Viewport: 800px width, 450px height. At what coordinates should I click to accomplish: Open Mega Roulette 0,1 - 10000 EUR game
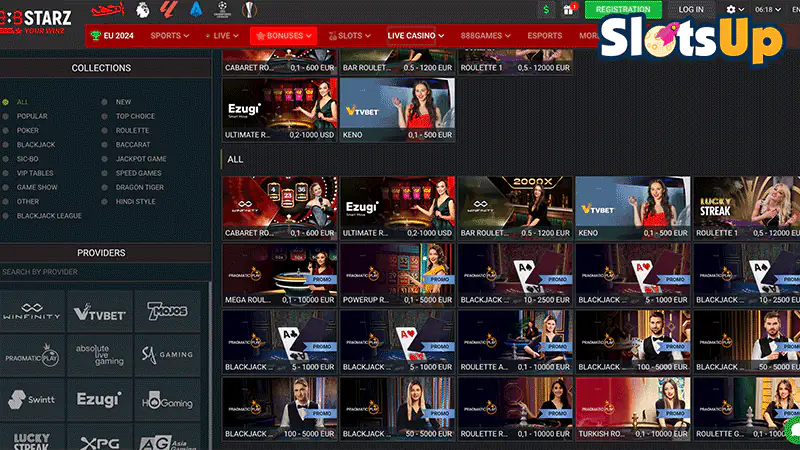tap(280, 274)
